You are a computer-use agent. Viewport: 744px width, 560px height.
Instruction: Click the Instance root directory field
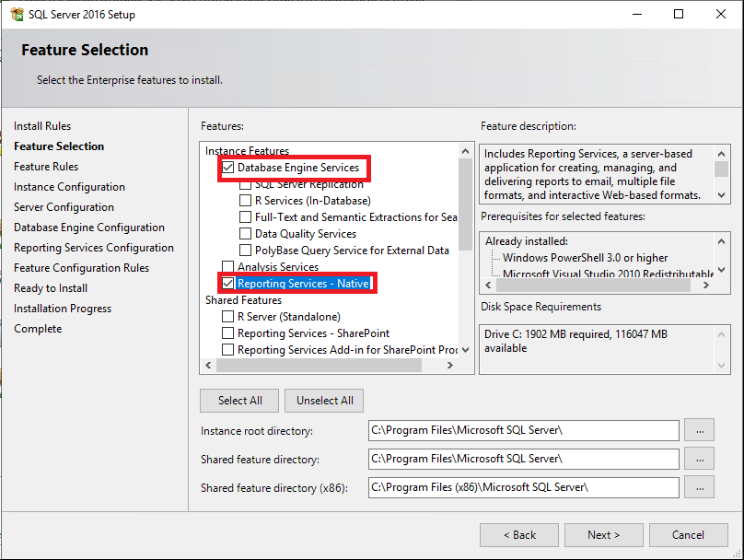[523, 430]
